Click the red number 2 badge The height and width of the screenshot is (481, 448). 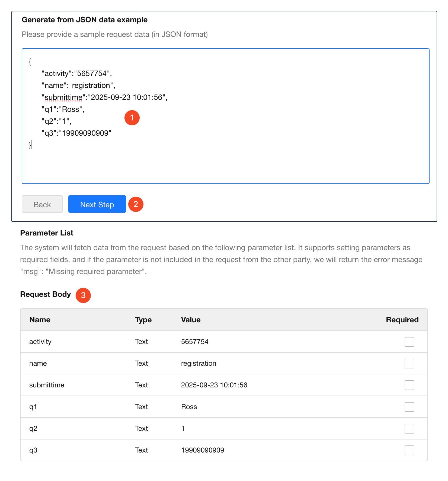[136, 204]
